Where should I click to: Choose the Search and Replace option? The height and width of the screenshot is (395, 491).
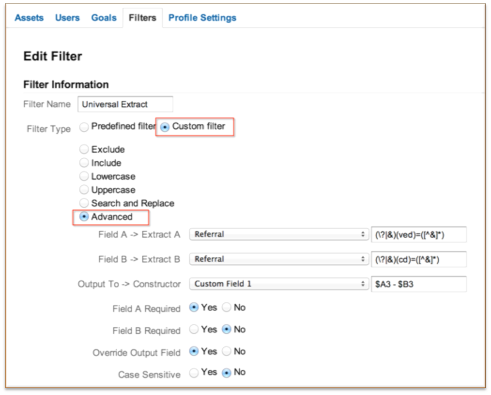[x=84, y=203]
